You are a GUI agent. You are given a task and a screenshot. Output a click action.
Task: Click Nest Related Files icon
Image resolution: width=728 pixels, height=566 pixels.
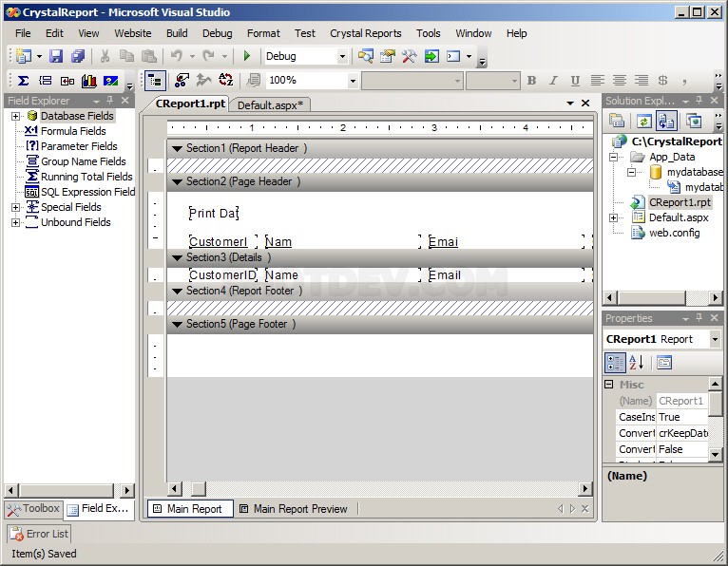[667, 122]
